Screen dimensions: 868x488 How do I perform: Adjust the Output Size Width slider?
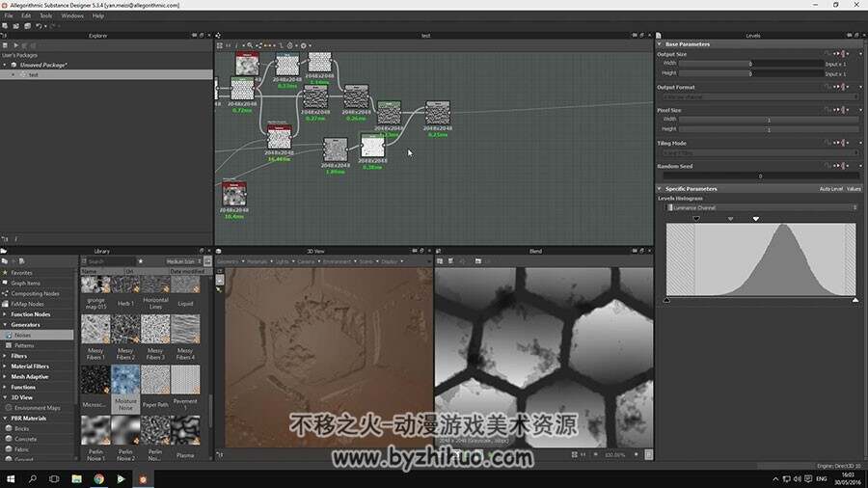pyautogui.click(x=751, y=64)
